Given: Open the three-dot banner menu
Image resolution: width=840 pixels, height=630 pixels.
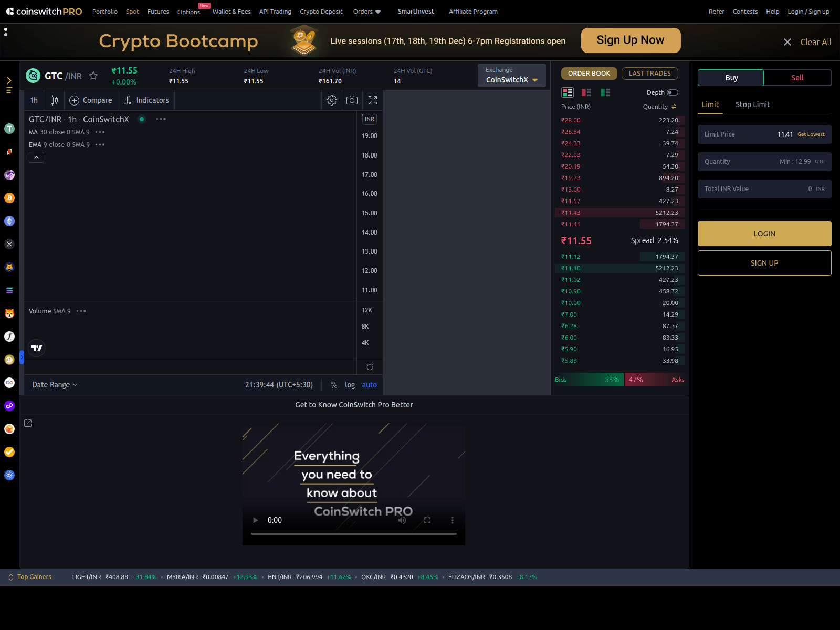Looking at the screenshot, I should [x=6, y=32].
